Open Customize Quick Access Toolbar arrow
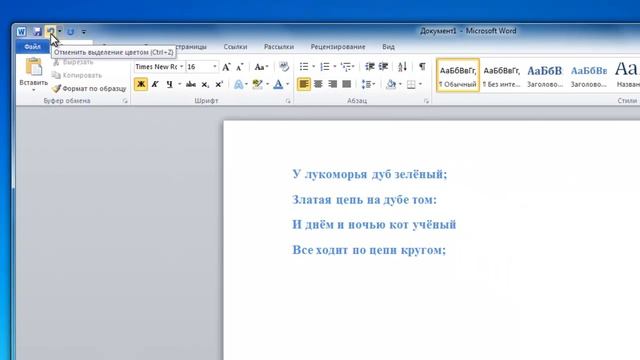640x360 pixels. tap(84, 31)
